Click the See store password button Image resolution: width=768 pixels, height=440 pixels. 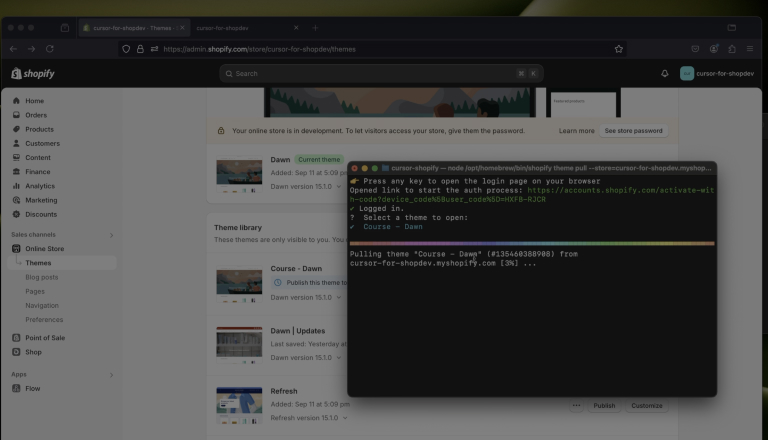[x=633, y=131]
